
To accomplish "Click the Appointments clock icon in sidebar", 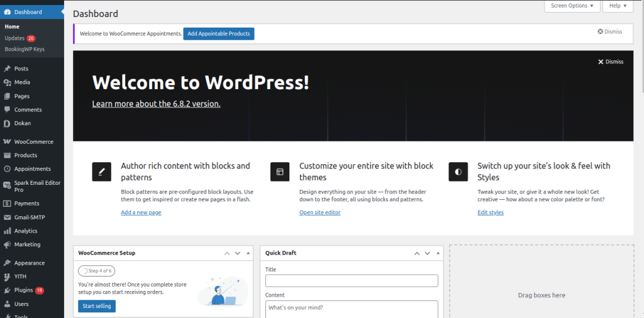I will 7,169.
